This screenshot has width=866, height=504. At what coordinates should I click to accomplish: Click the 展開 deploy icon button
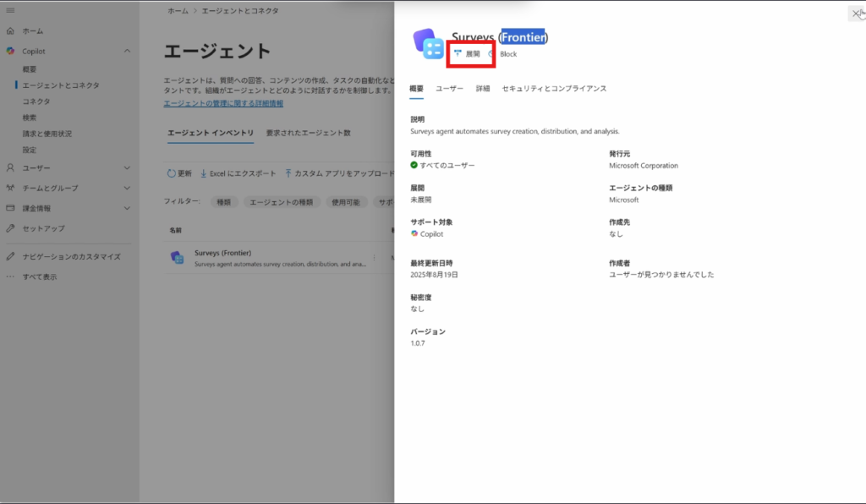458,53
